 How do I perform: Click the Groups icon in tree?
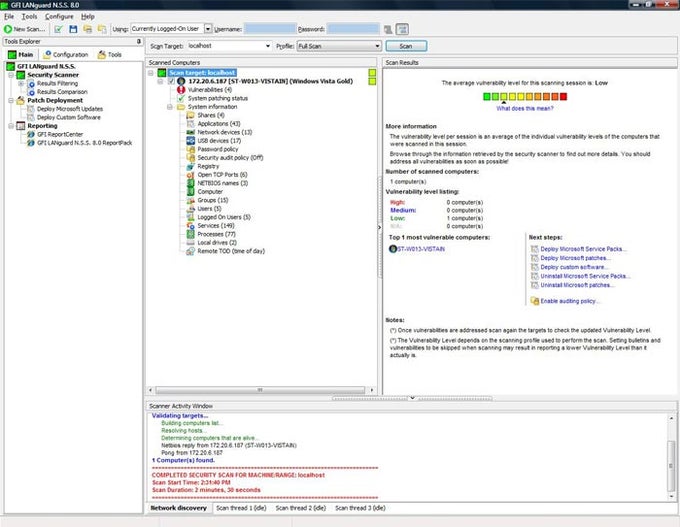point(190,200)
